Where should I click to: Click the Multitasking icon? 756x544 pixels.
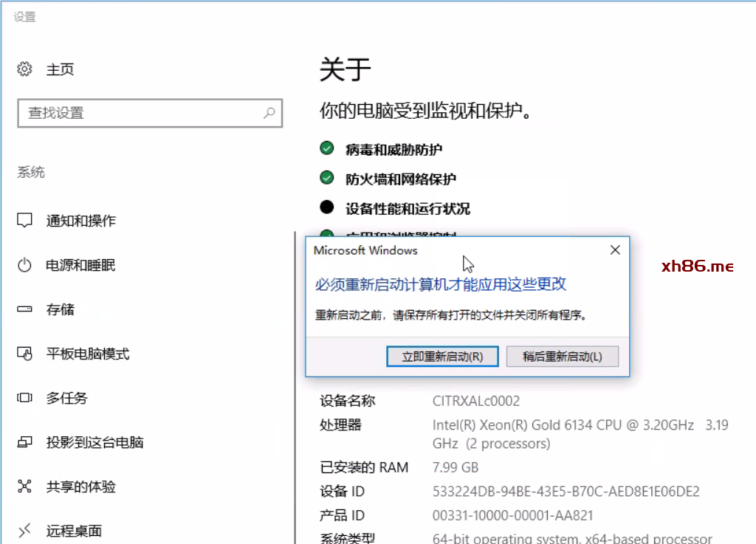click(24, 398)
